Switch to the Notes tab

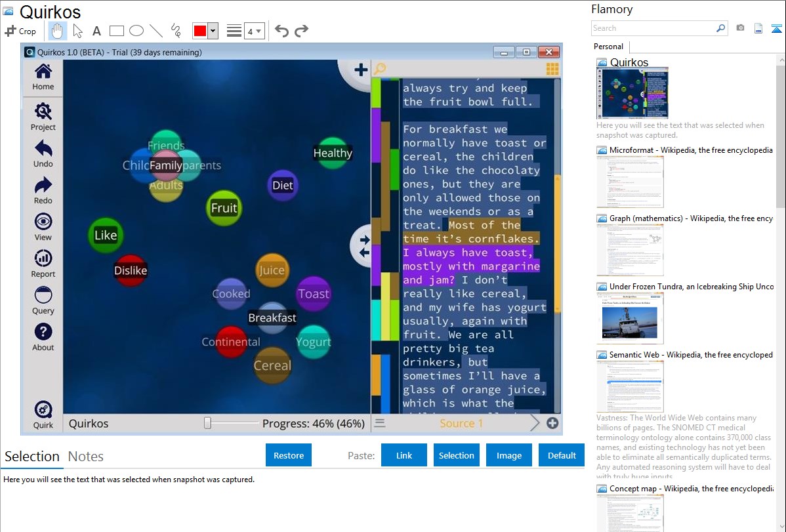(86, 457)
